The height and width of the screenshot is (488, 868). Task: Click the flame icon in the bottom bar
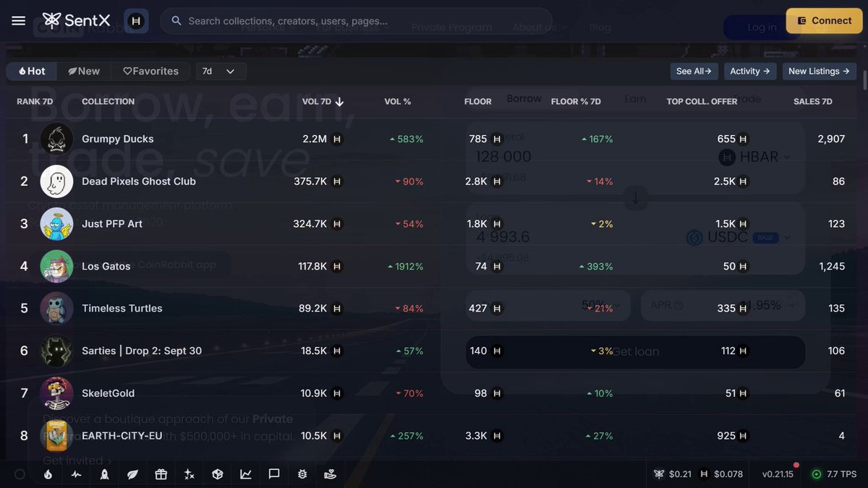pos(48,474)
